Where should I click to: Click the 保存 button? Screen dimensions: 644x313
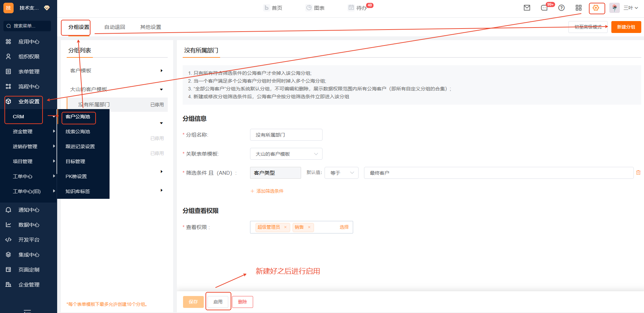click(x=193, y=302)
